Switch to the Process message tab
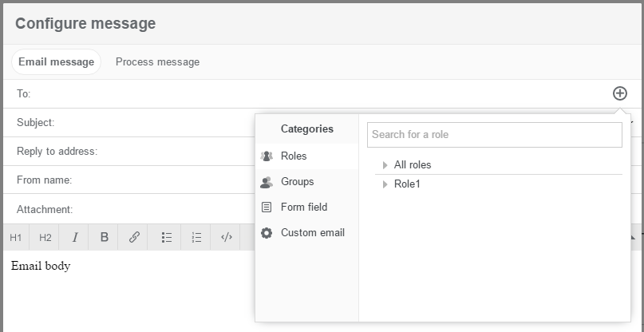This screenshot has width=644, height=332. pyautogui.click(x=157, y=62)
